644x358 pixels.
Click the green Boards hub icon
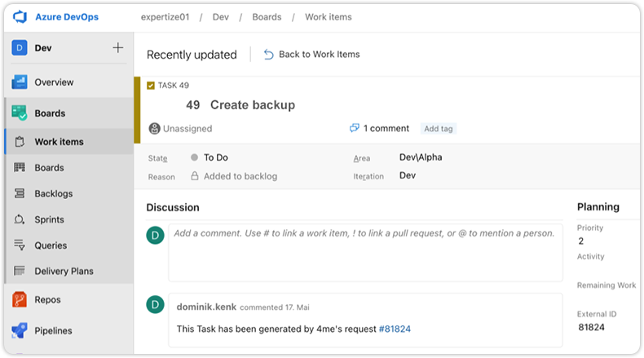(x=20, y=113)
